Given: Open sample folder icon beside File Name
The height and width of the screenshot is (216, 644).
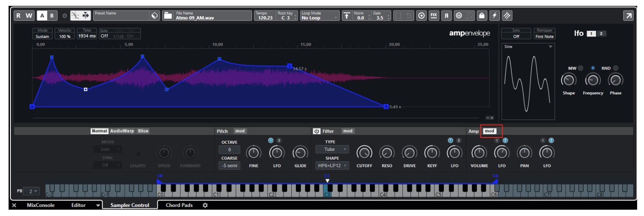Looking at the screenshot, I should click(168, 15).
